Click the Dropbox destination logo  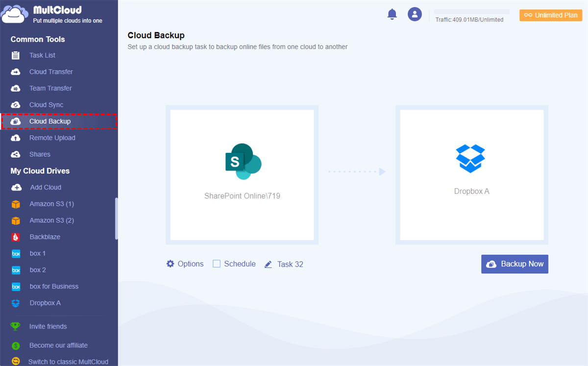pyautogui.click(x=470, y=158)
